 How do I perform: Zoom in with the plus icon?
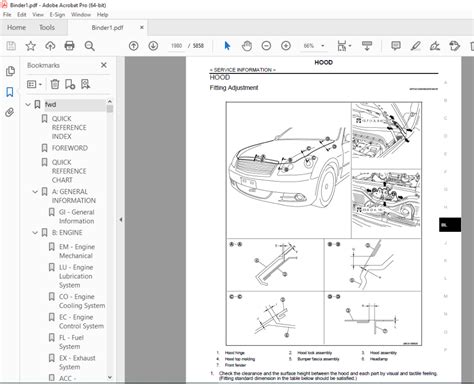point(286,46)
